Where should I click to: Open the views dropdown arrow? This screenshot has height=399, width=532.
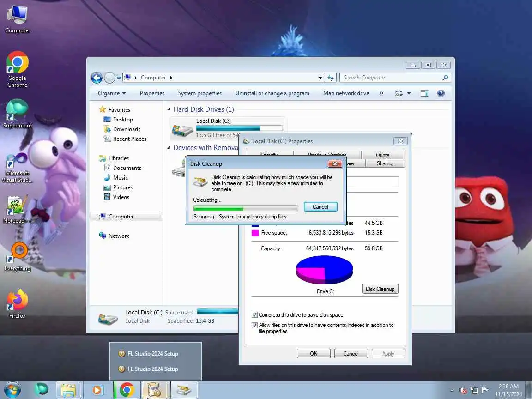click(409, 93)
